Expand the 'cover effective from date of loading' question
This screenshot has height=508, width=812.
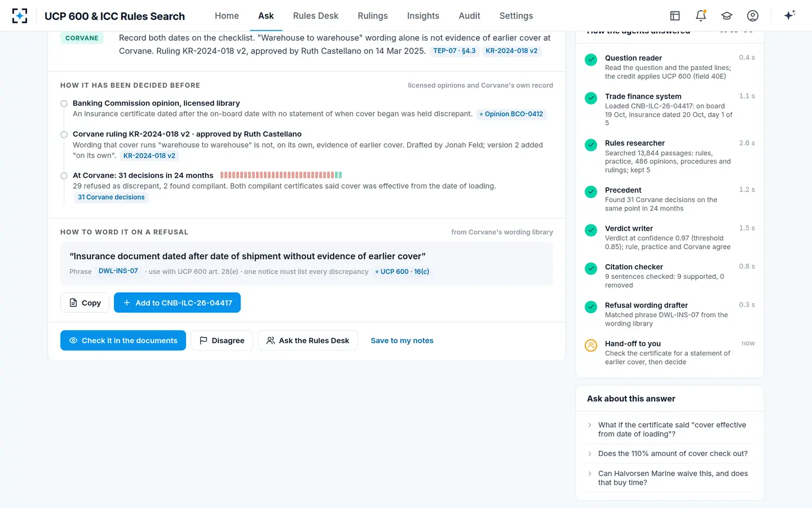670,430
